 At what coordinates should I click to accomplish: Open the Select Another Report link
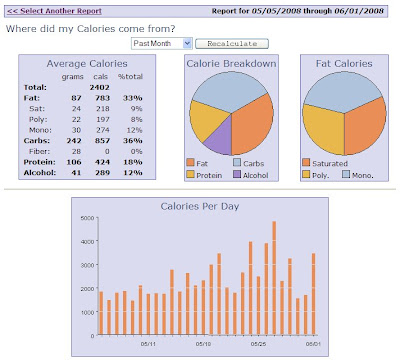click(54, 11)
